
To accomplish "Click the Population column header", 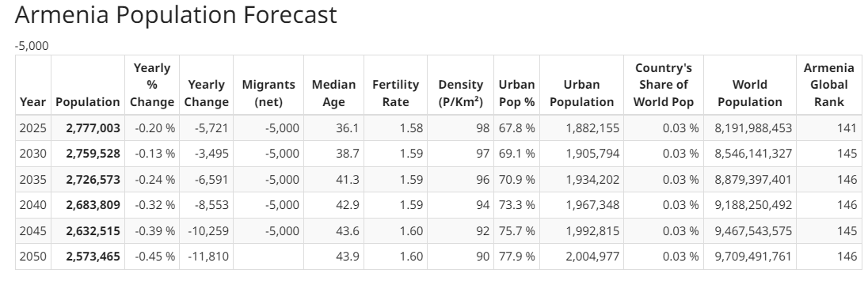I will tap(87, 102).
